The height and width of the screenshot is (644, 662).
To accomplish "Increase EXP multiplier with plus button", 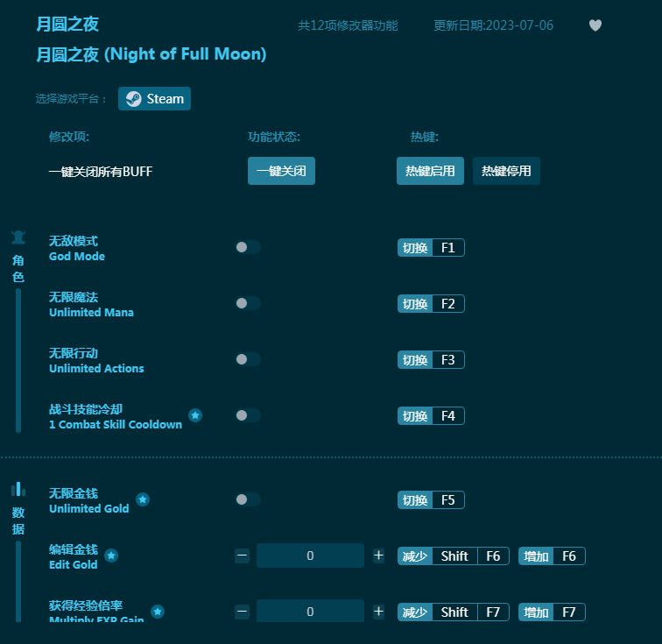I will point(378,612).
